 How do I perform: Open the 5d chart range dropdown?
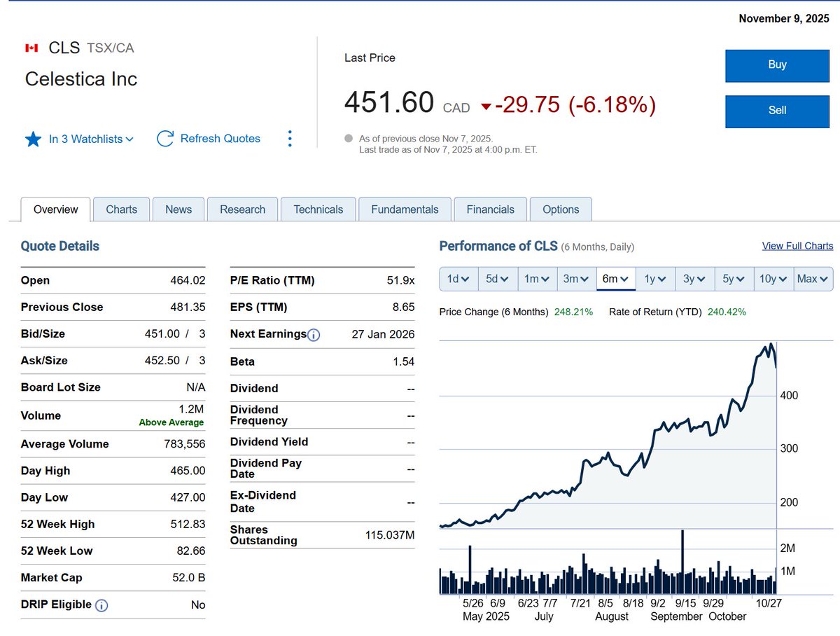498,279
